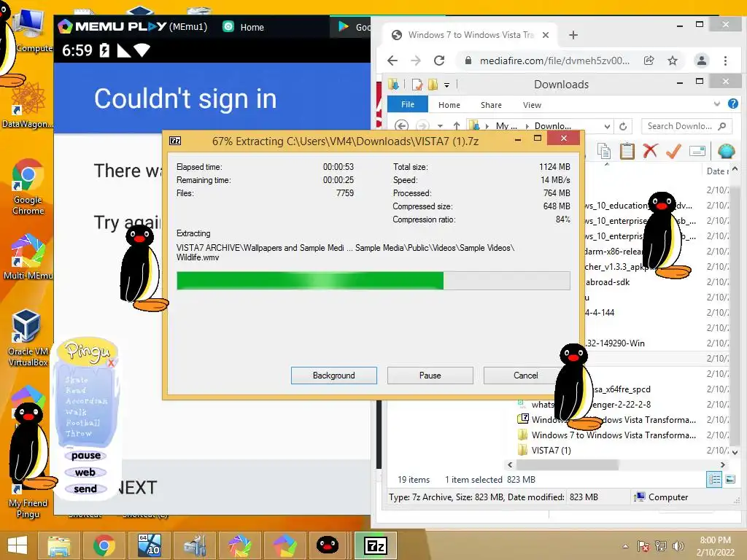Screen dimensions: 747x560
Task: Click the web button in Pingu widget
Action: (x=85, y=472)
